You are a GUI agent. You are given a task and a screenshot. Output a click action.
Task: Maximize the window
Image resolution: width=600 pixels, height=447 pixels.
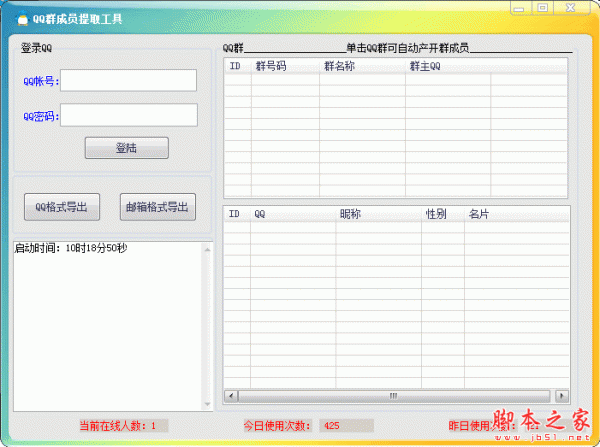[x=543, y=8]
